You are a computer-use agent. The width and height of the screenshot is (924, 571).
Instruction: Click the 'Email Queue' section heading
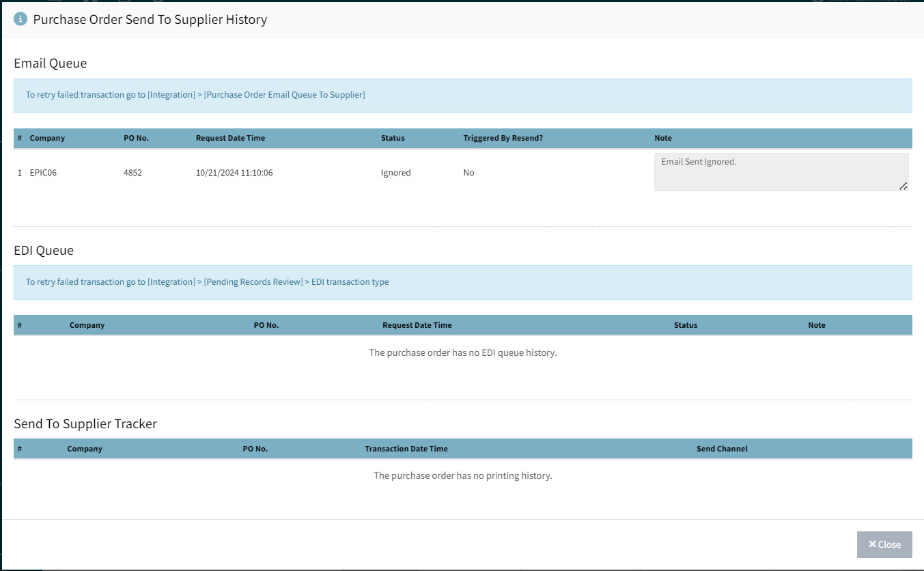pyautogui.click(x=51, y=64)
